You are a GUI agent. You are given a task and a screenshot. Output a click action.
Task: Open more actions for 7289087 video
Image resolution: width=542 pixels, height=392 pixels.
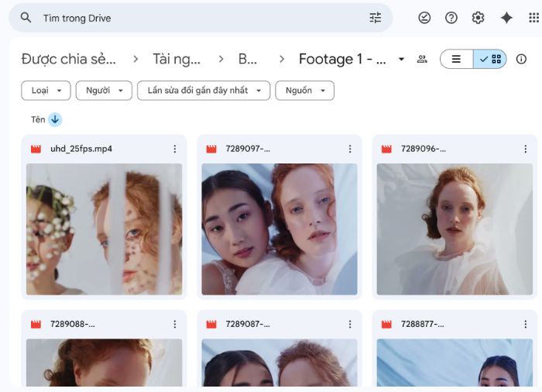(350, 324)
